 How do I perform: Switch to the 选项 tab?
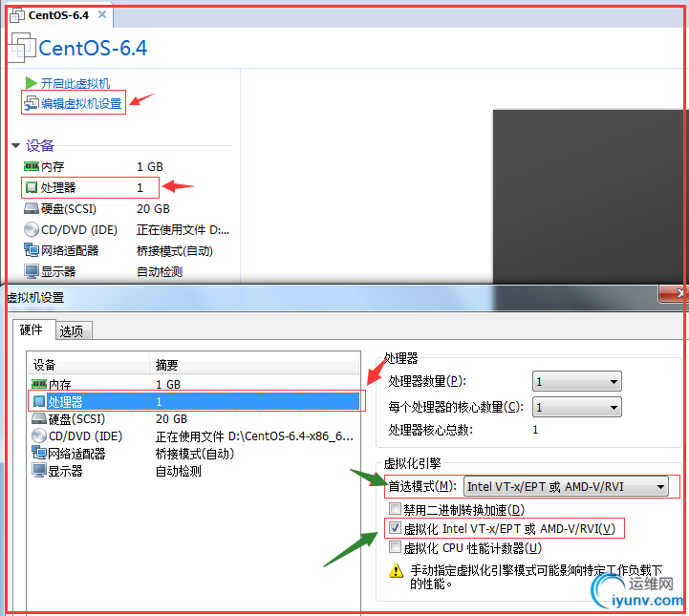73,331
